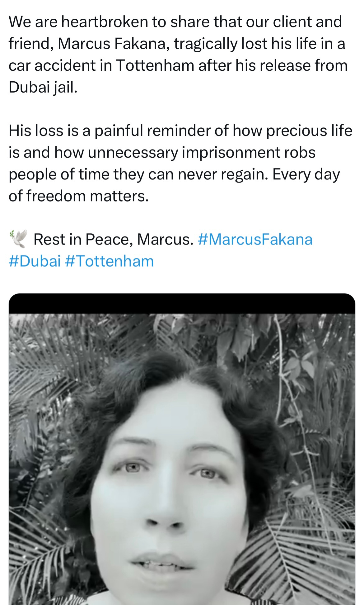Click the phrase "unnecessary imprisonment robs"
Image resolution: width=364 pixels, height=605 pixels.
(x=202, y=152)
